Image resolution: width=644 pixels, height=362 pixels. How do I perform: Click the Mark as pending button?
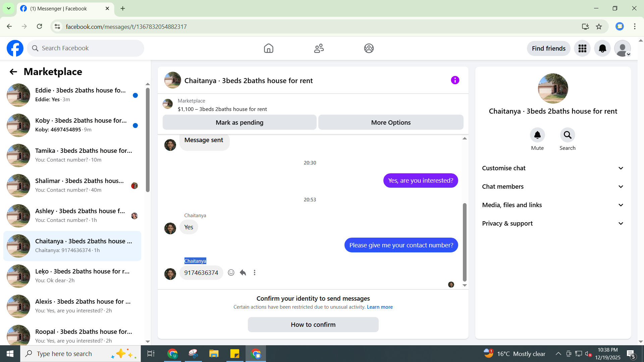[x=239, y=122]
